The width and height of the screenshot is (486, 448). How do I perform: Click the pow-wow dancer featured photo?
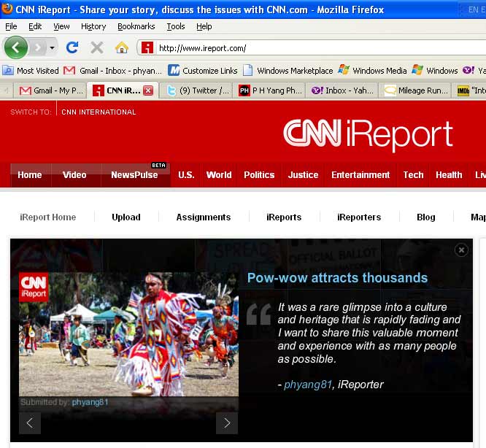(128, 334)
